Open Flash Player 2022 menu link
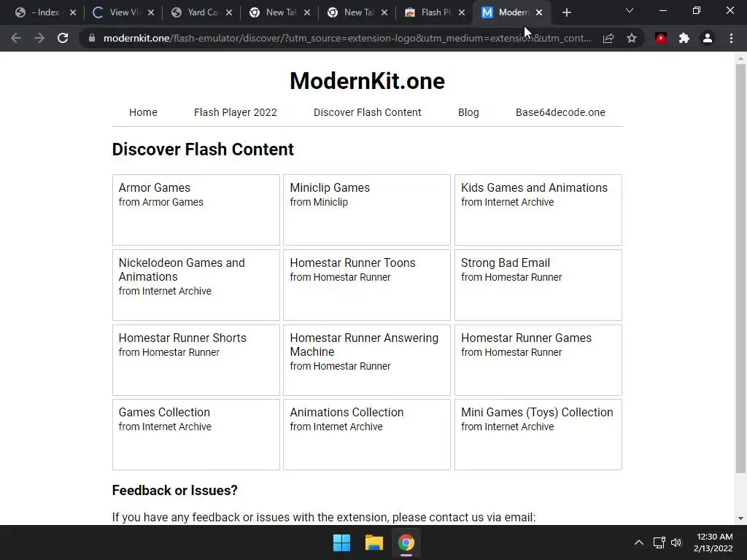 tap(236, 112)
